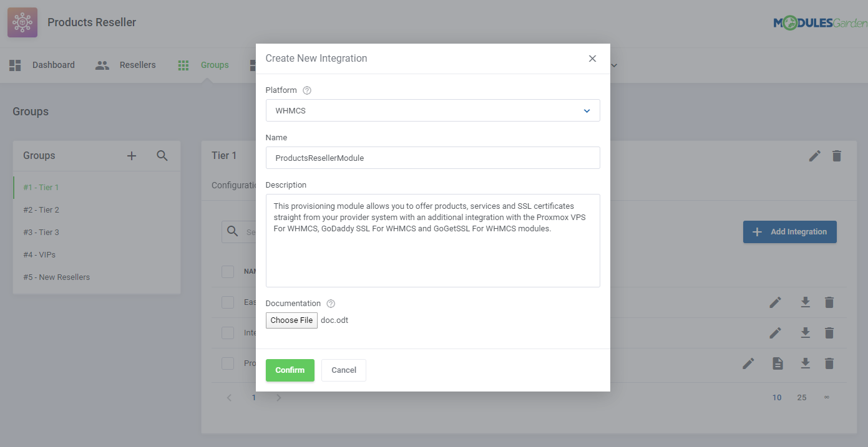
Task: Check the first integration row checkbox
Action: pos(228,302)
